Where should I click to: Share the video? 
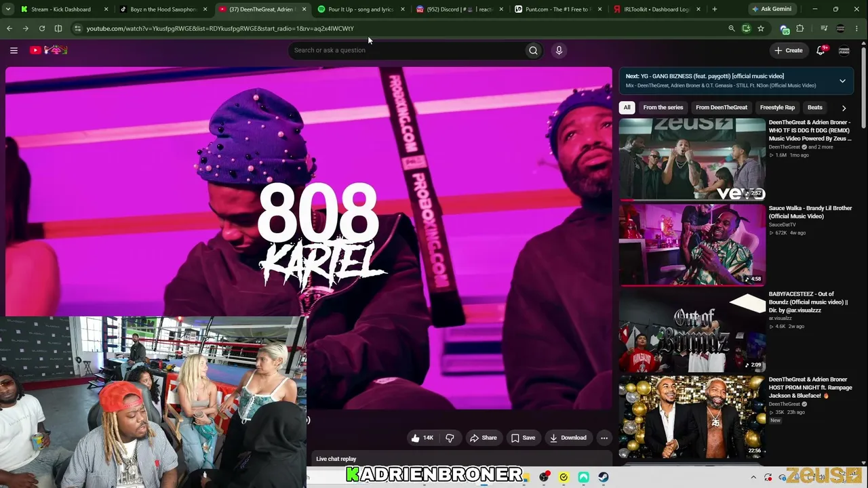[484, 438]
